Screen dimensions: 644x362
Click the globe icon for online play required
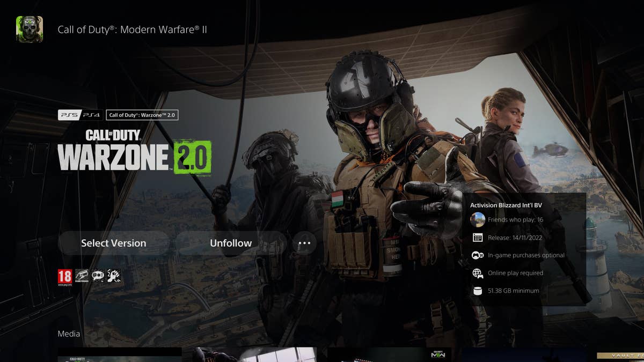478,272
